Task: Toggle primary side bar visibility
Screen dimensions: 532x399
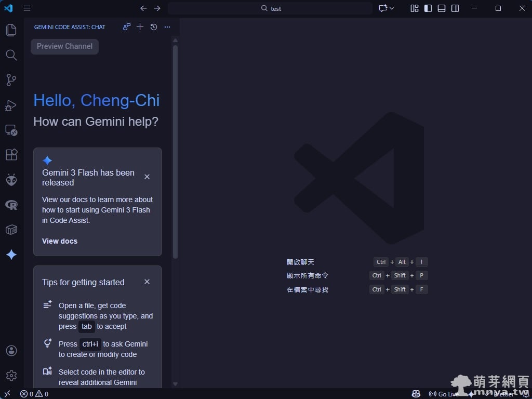Action: tap(428, 8)
